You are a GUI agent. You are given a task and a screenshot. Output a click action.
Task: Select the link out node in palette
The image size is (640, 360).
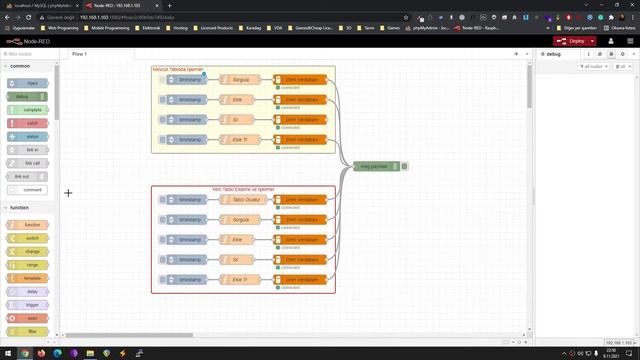(x=27, y=177)
